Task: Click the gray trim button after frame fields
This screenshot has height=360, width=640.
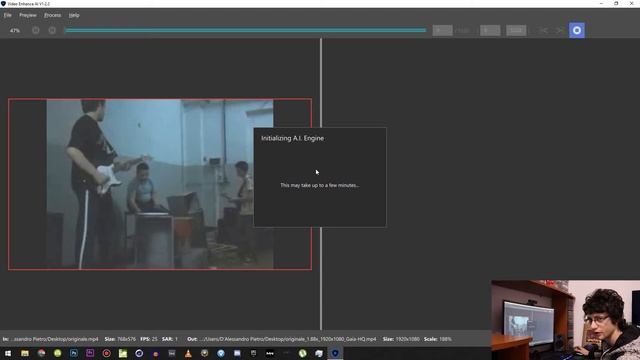Action: click(x=516, y=30)
